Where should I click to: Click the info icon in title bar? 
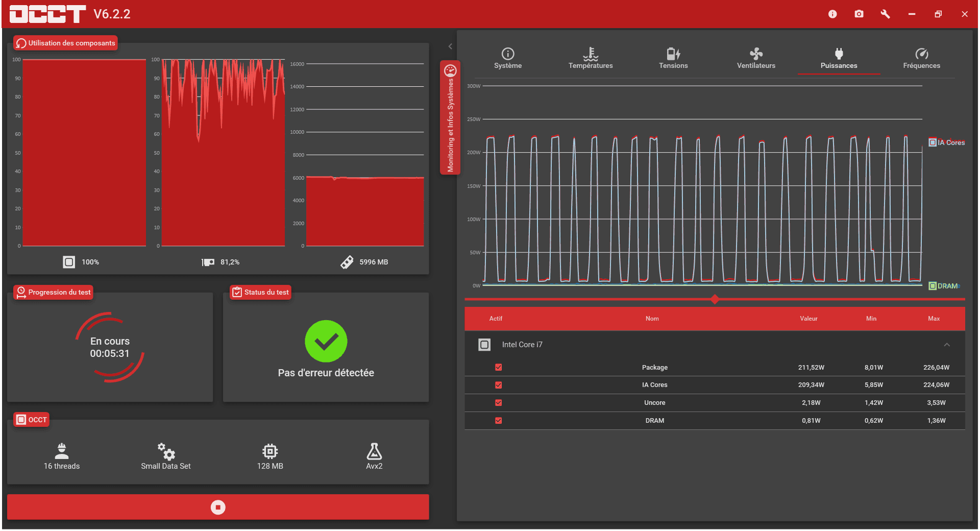[x=832, y=14]
